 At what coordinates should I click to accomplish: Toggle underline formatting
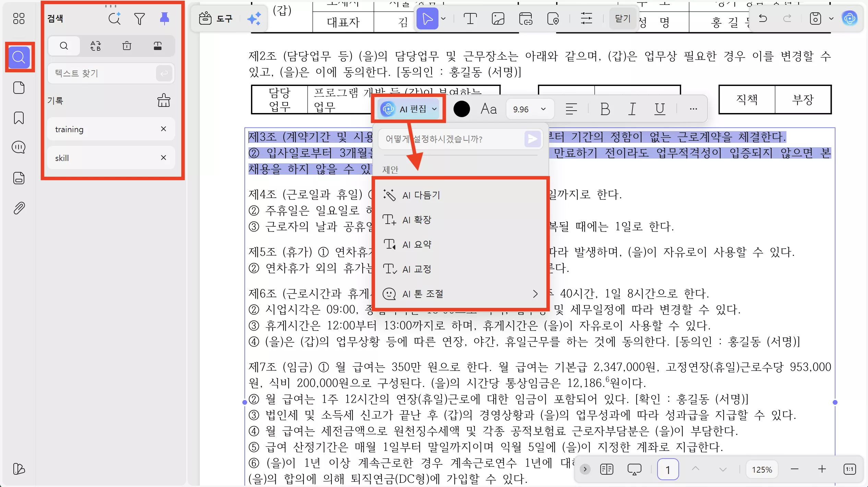659,109
